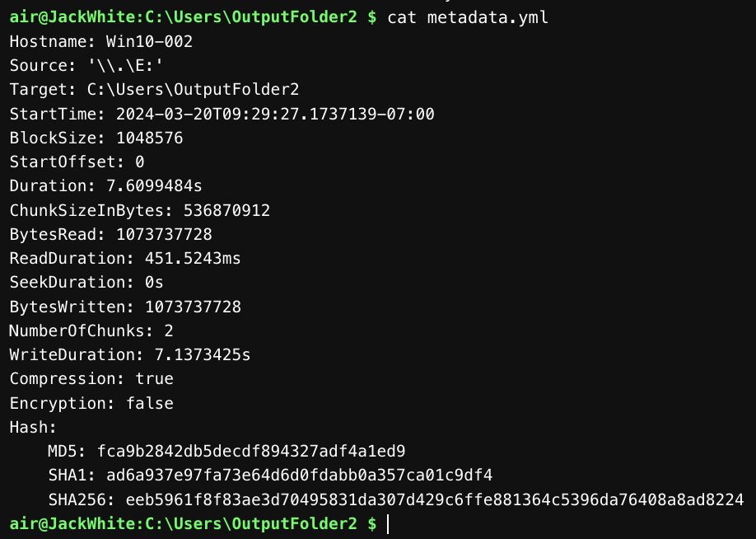This screenshot has height=539, width=756.
Task: Click the BlockSize value 1048576
Action: [149, 138]
